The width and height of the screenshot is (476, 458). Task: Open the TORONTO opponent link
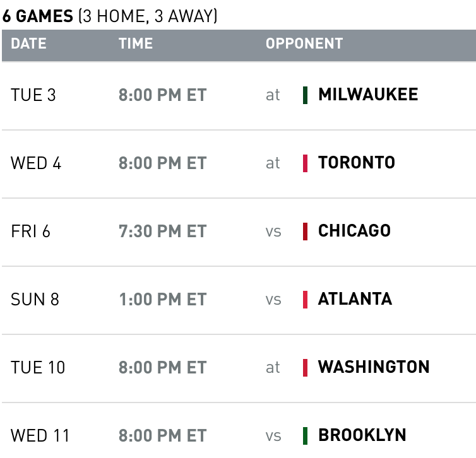pyautogui.click(x=357, y=163)
